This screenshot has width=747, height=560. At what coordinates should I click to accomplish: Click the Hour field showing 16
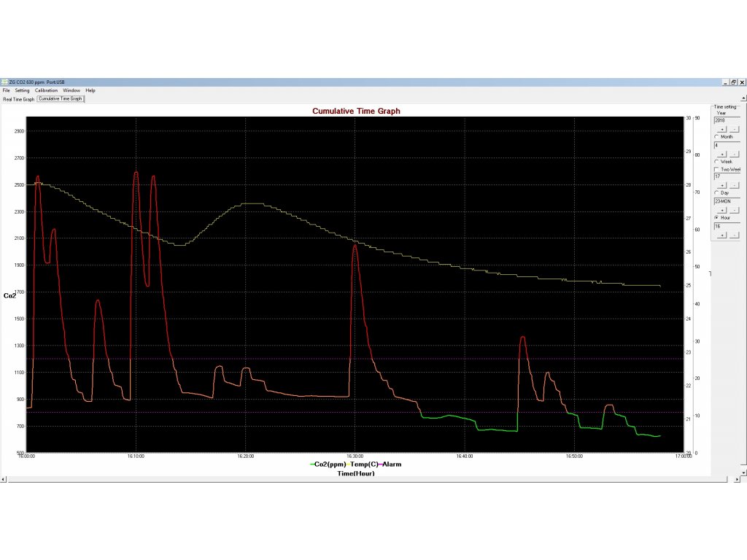pos(727,227)
